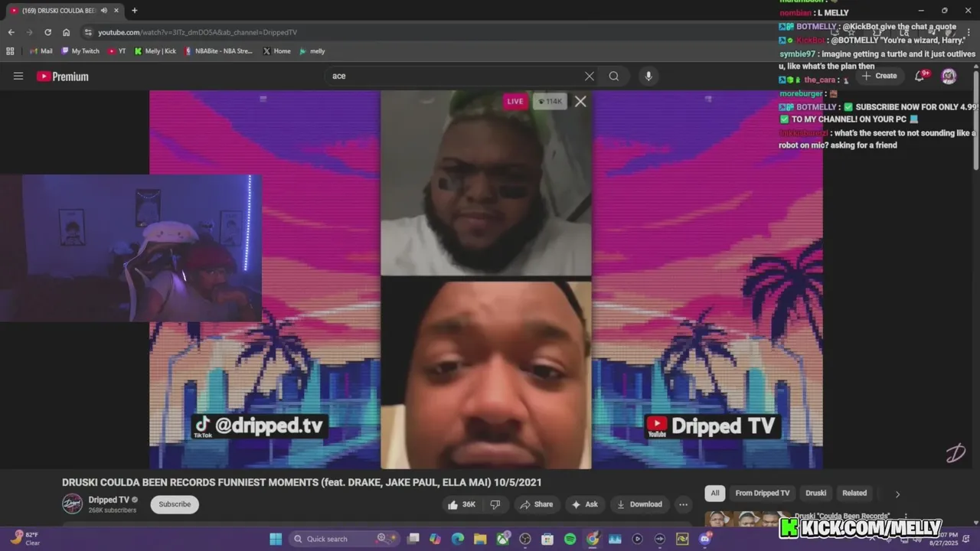Launch Microsoft Edge from taskbar
This screenshot has width=980, height=551.
(458, 539)
